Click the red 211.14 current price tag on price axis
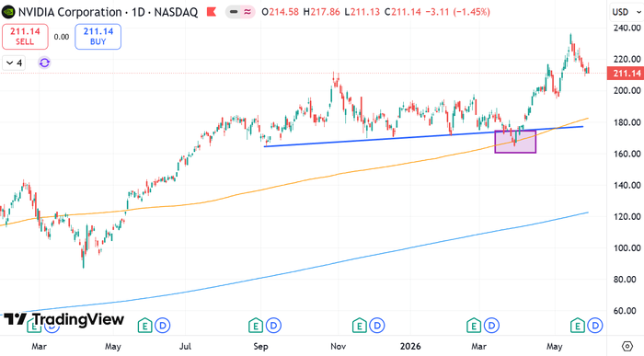The width and height of the screenshot is (644, 356). (625, 73)
